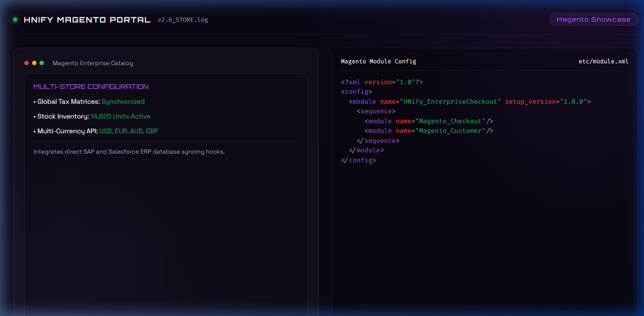Click the closing config tag
This screenshot has height=316, width=644.
point(358,160)
